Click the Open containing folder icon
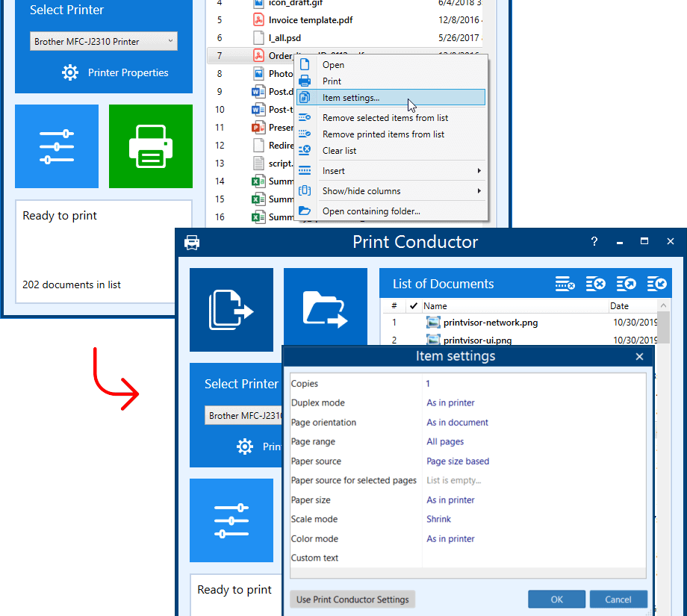 click(x=305, y=211)
